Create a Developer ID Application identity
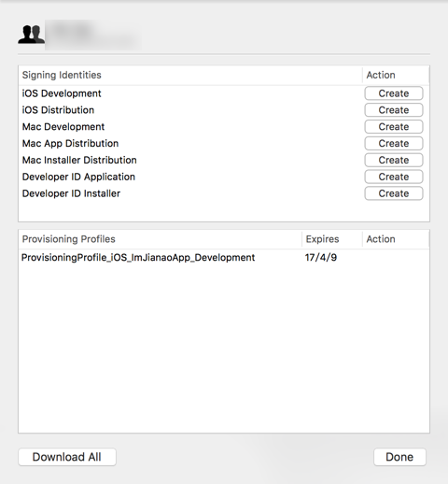The width and height of the screenshot is (448, 484). 394,177
